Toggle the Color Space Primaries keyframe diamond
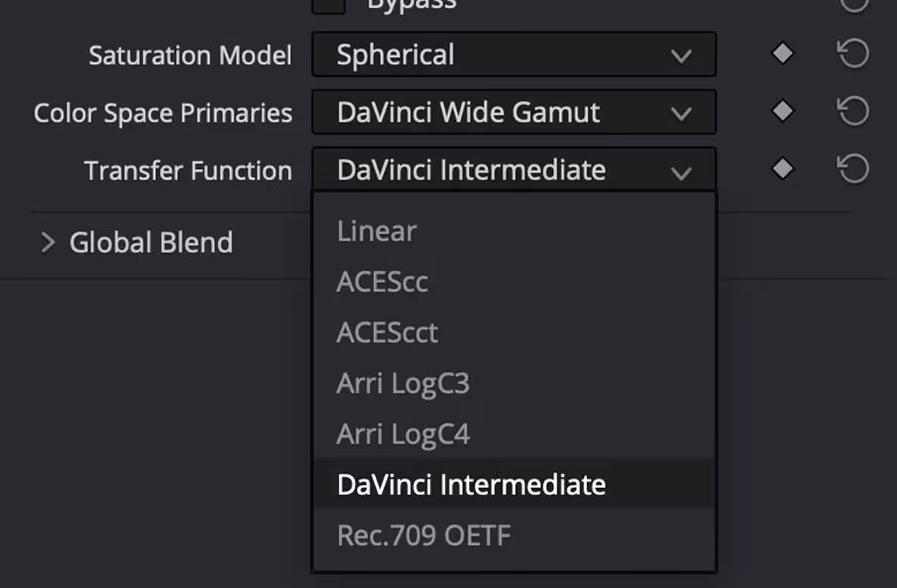The width and height of the screenshot is (897, 588). tap(782, 111)
